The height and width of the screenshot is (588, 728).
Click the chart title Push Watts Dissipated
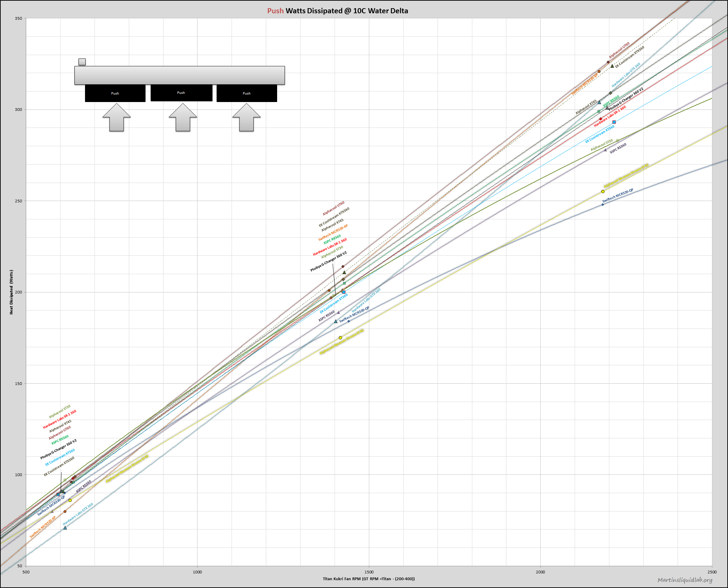point(337,11)
